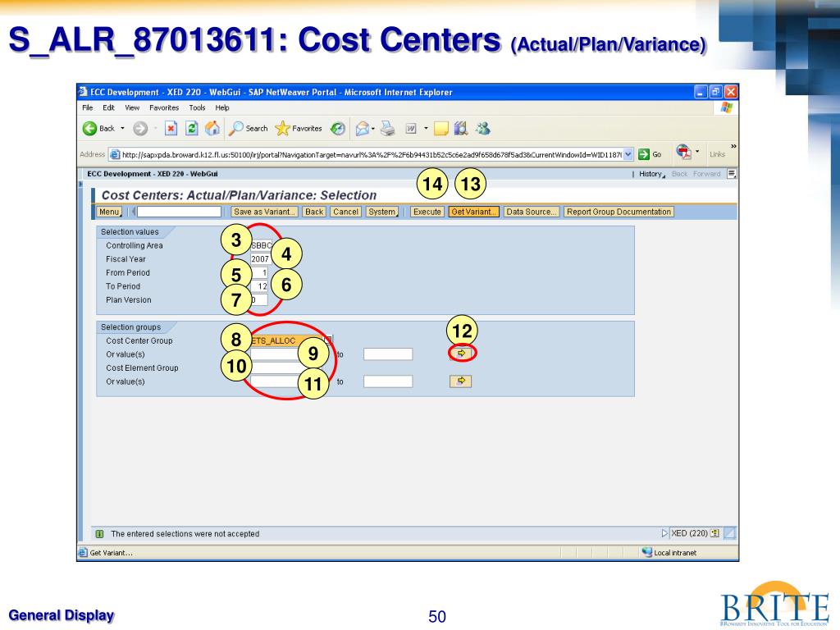Open the History clock icon in IE toolbar
840x630 pixels.
point(337,129)
